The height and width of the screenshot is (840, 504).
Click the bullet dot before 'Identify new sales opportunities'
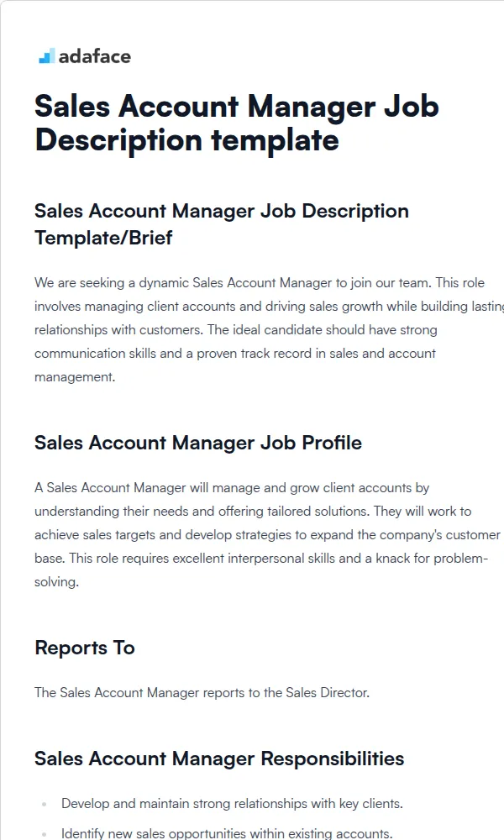click(44, 834)
